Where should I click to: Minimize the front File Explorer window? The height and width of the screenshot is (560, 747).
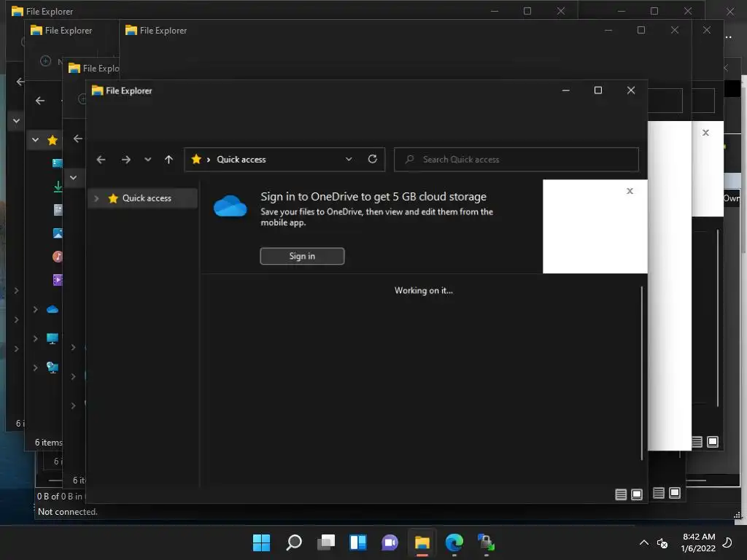pos(566,90)
